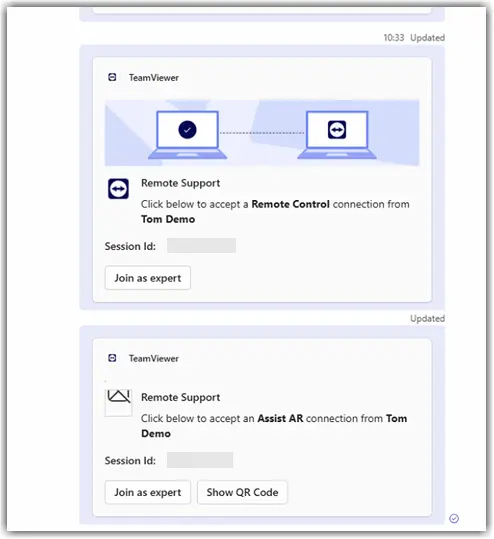Click Join as expert in Assist AR card
The width and height of the screenshot is (494, 539).
point(147,492)
